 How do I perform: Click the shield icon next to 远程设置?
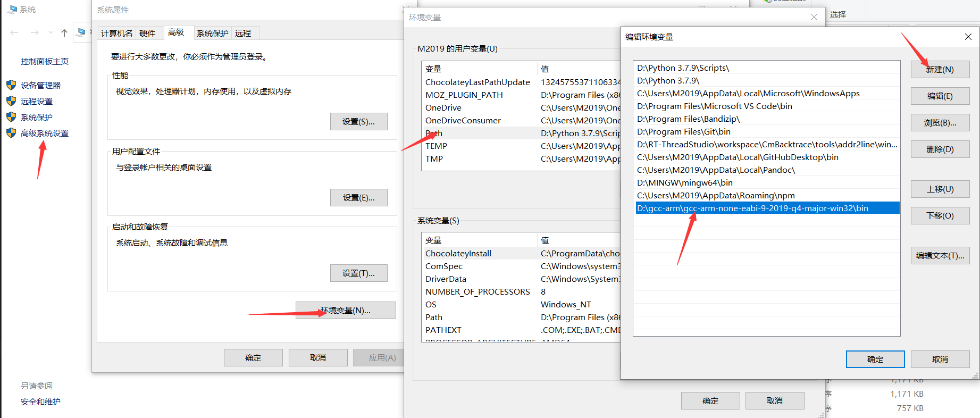point(11,101)
